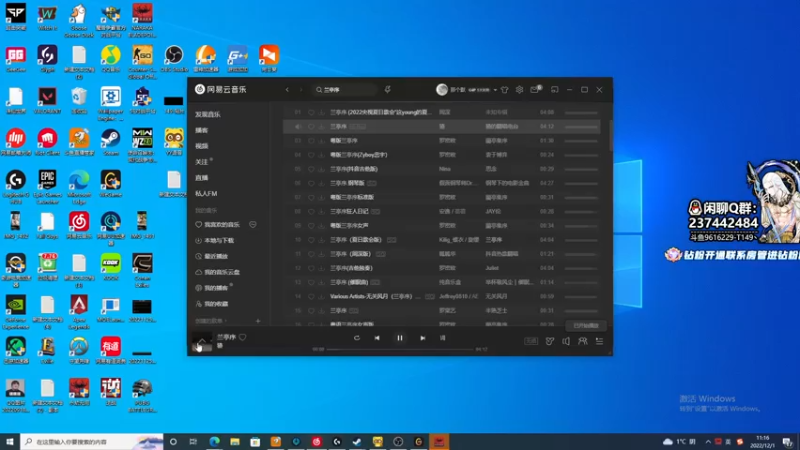Pause the currently playing song
The width and height of the screenshot is (800, 450).
pos(400,338)
